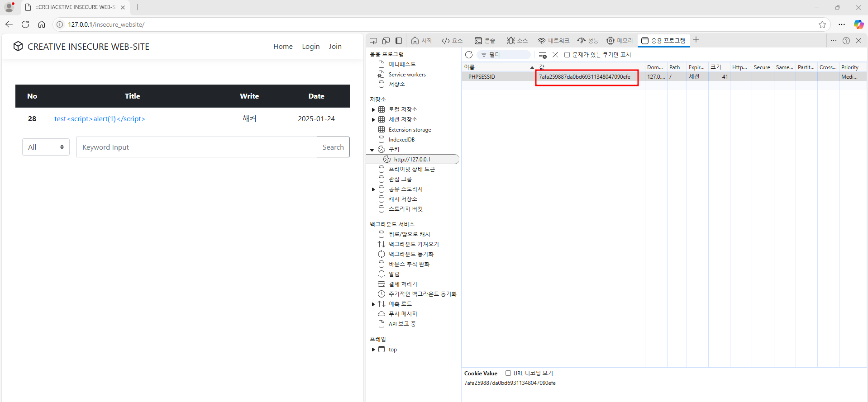868x402 pixels.
Task: Open 프라이빗 상태 토큰 item
Action: tap(411, 169)
